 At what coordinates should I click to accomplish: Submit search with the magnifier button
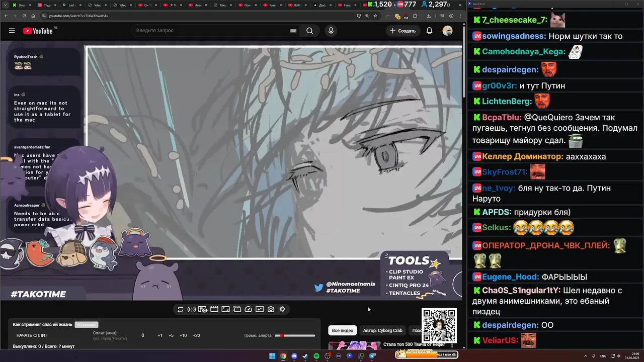pos(309,31)
